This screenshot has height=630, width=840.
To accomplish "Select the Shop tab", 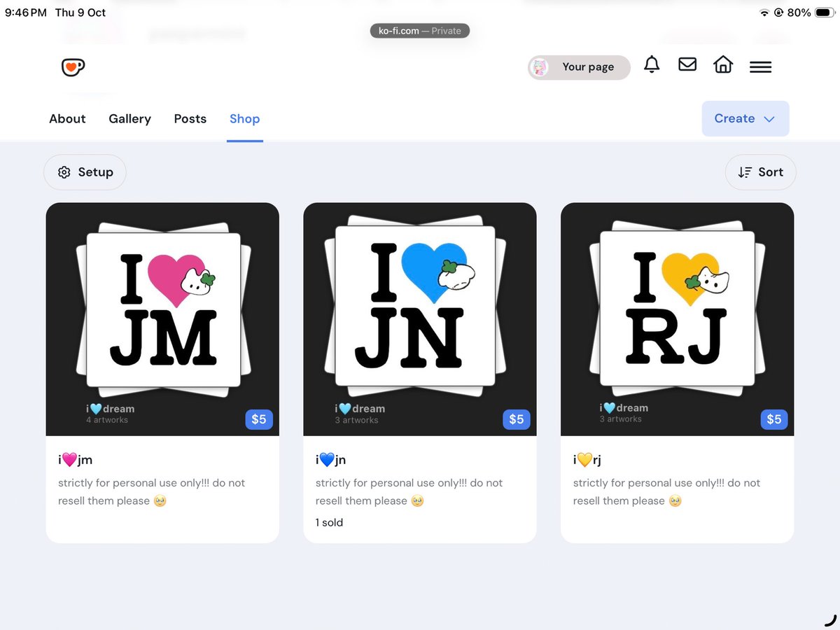I will coord(245,119).
